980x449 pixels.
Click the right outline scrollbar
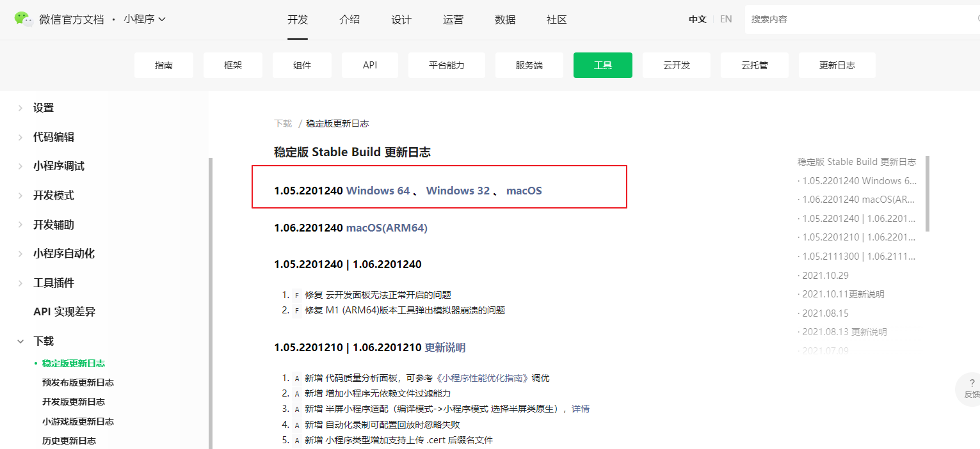coord(928,193)
